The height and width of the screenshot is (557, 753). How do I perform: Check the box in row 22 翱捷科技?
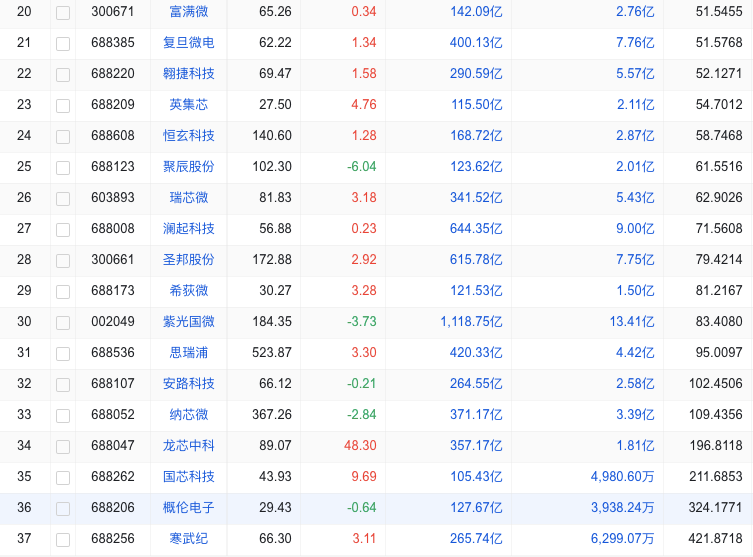63,74
